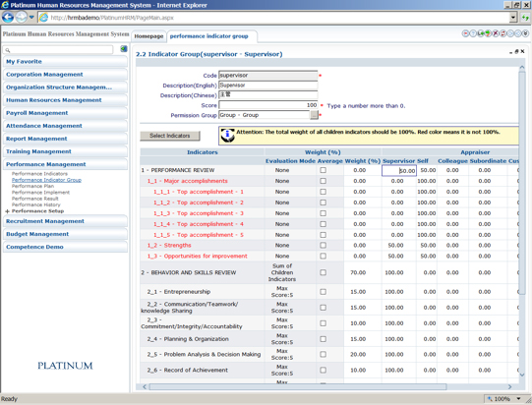The height and width of the screenshot is (405, 532).
Task: Click the blue icon right of next arrow
Action: (518, 33)
